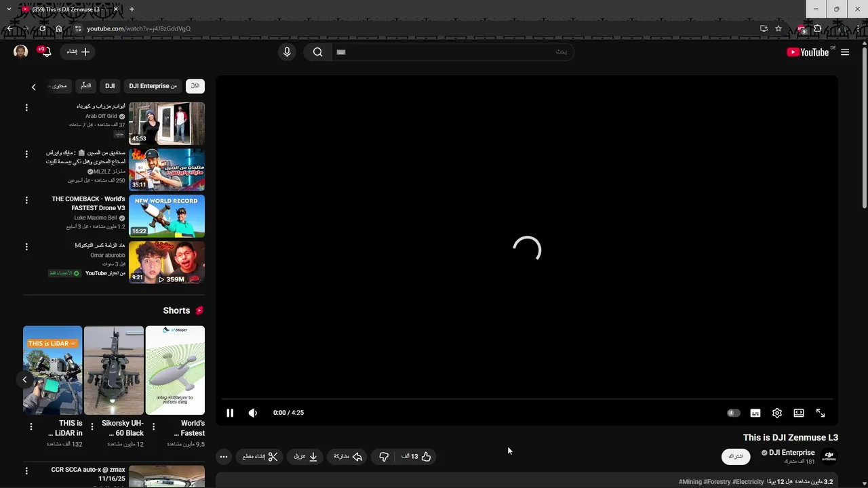Image resolution: width=868 pixels, height=488 pixels.
Task: Open the YouTube guide hamburger menu
Action: tap(845, 52)
